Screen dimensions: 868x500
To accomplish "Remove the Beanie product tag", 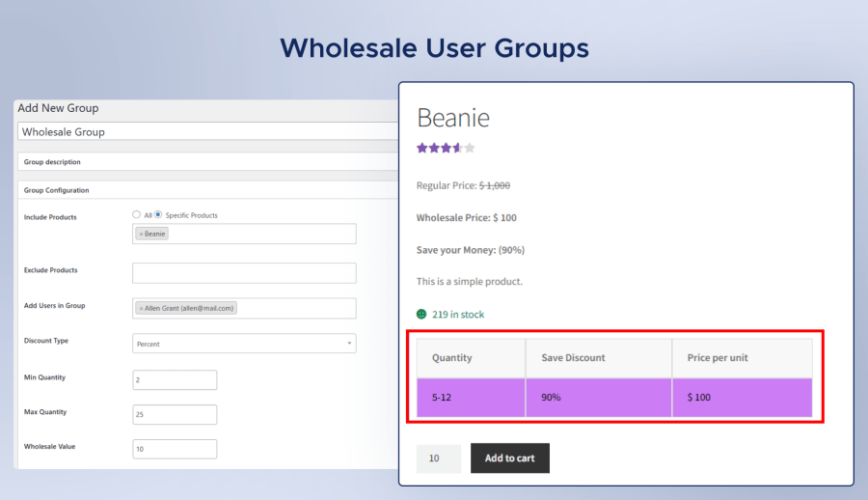I will click(141, 234).
